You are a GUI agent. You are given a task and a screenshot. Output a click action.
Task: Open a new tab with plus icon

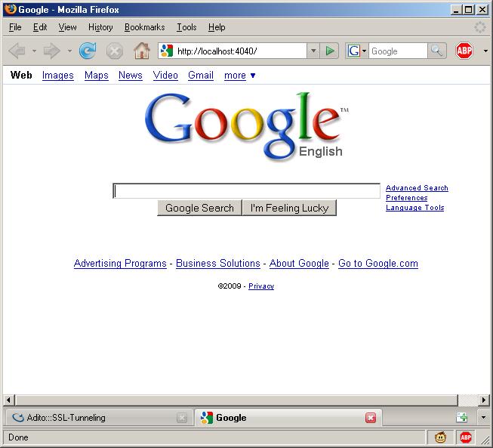click(x=462, y=418)
